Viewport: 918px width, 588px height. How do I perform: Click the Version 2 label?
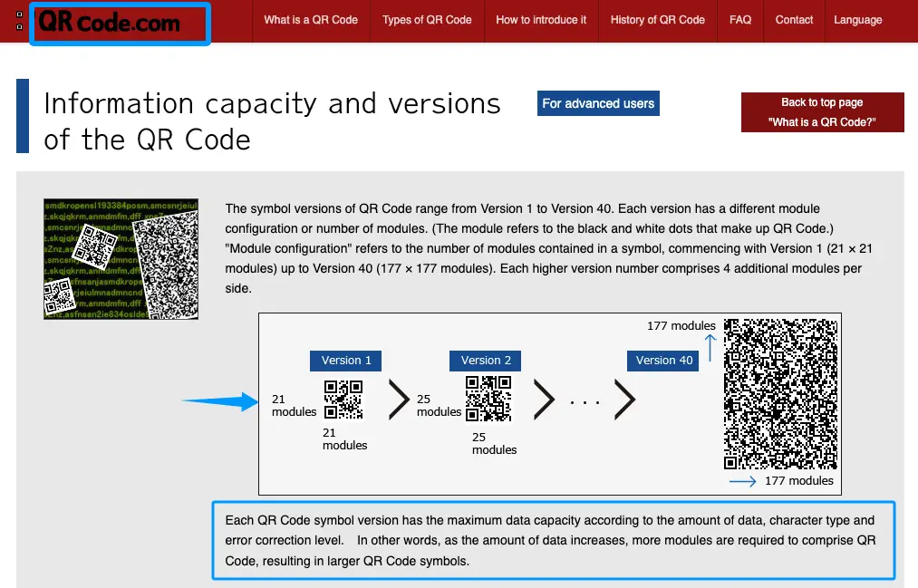(486, 361)
